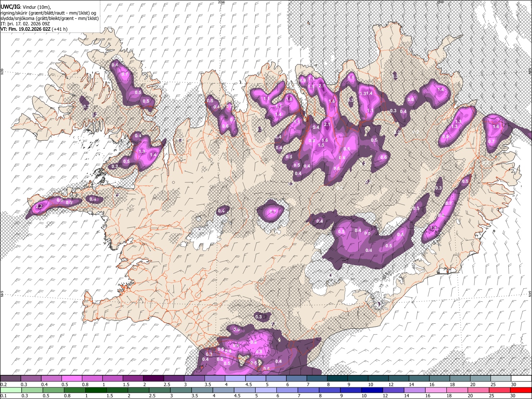Select light gray 25–30 snow legend swatch
This screenshot has width=532, height=399.
click(501, 379)
